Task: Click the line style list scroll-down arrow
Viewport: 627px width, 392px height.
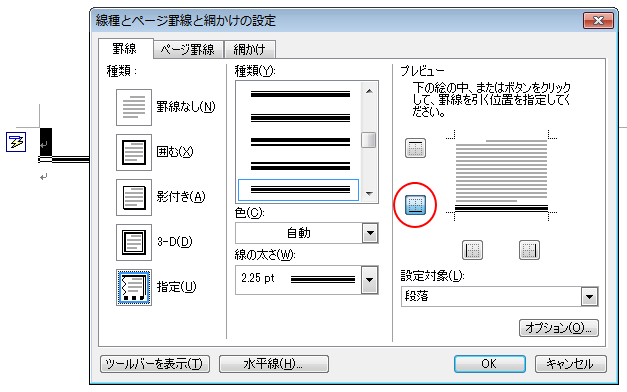Action: [x=369, y=194]
